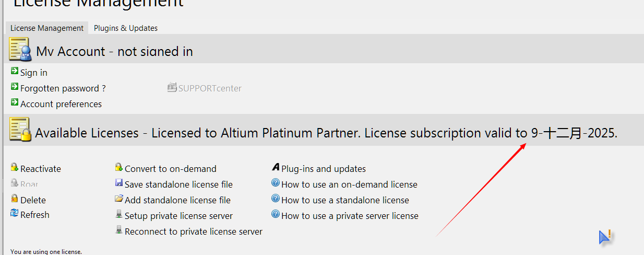
Task: Click the Refresh arrows icon
Action: point(15,213)
